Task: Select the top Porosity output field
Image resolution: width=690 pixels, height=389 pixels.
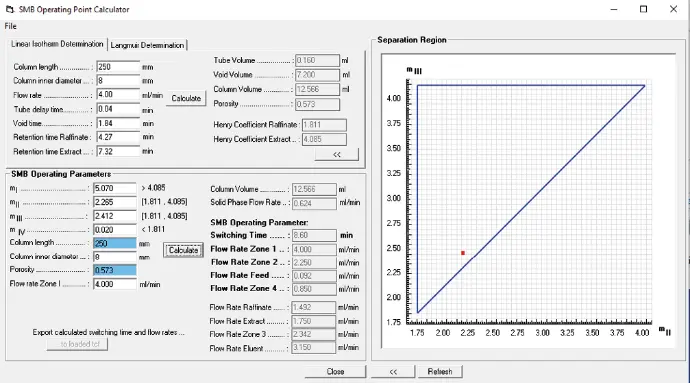Action: pyautogui.click(x=317, y=104)
